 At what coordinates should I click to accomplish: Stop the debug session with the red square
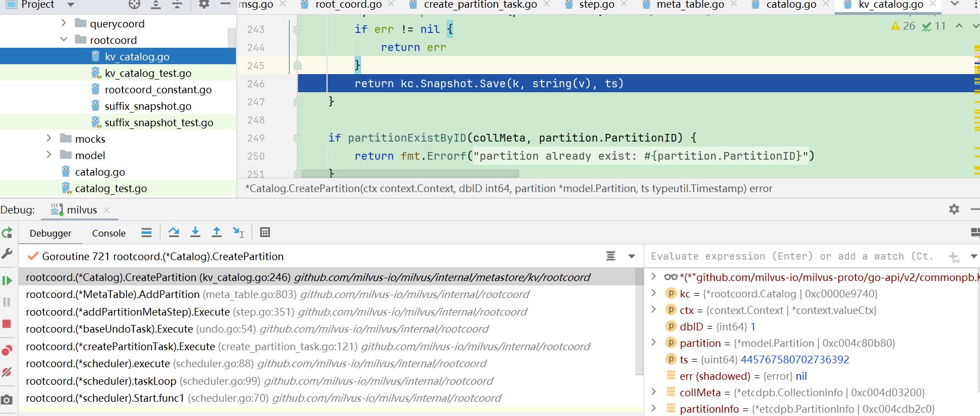pyautogui.click(x=7, y=324)
